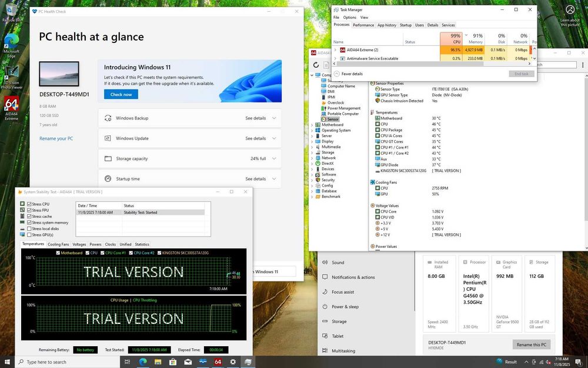Expand the Storage capacity section chevron

[x=274, y=158]
